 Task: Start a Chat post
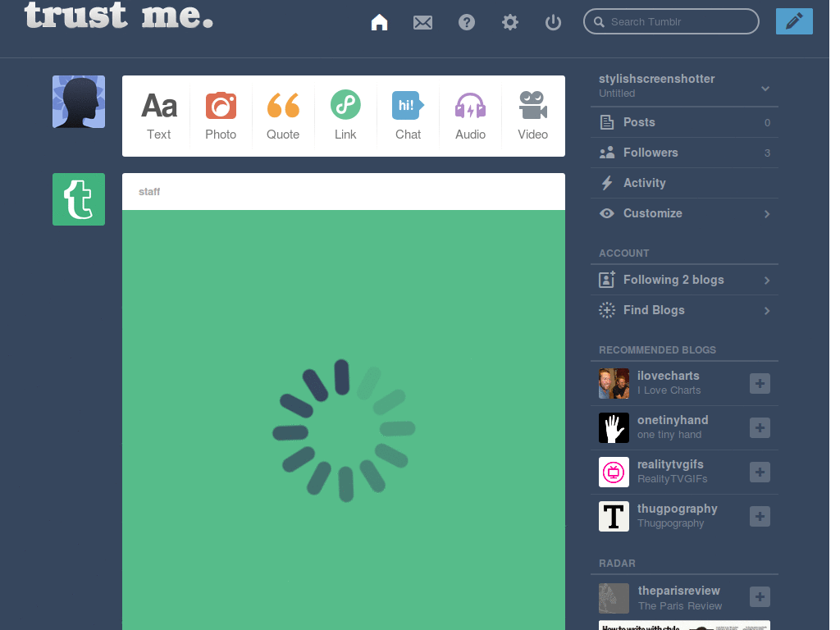pyautogui.click(x=408, y=116)
